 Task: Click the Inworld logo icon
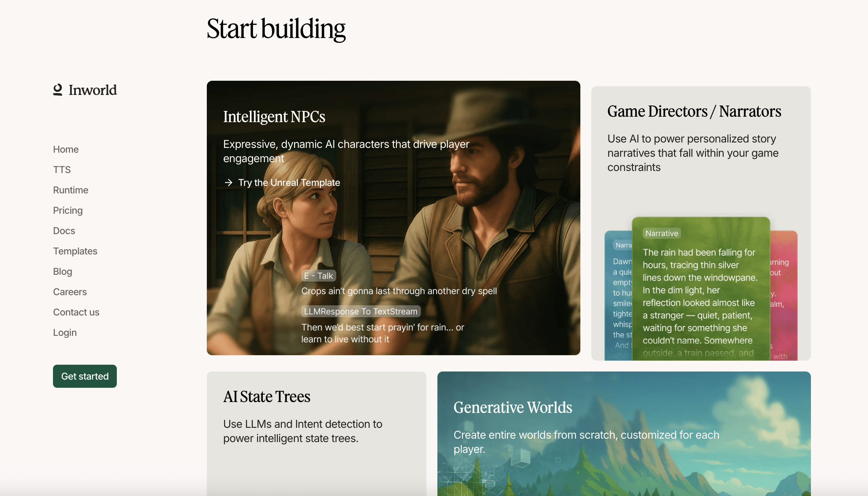tap(58, 90)
